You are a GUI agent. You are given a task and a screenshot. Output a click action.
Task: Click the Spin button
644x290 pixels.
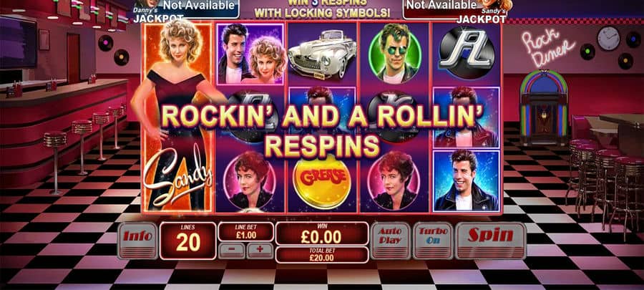[490, 241]
